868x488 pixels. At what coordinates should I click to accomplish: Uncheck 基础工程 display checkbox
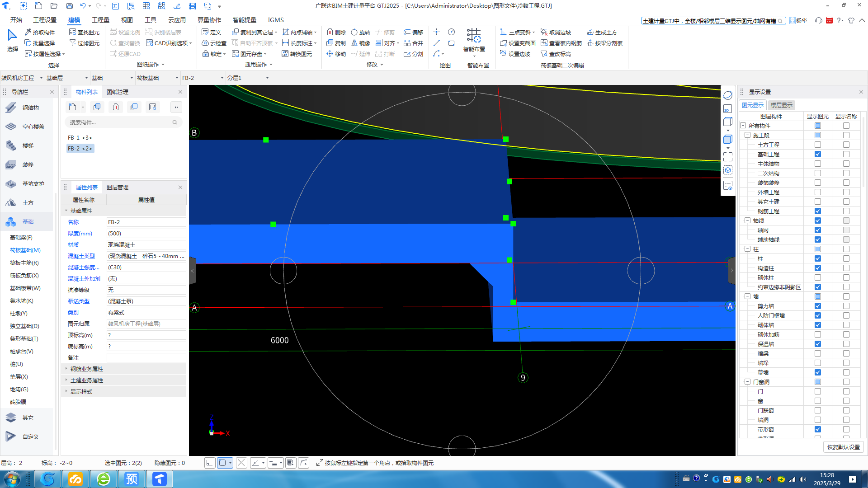coord(817,154)
